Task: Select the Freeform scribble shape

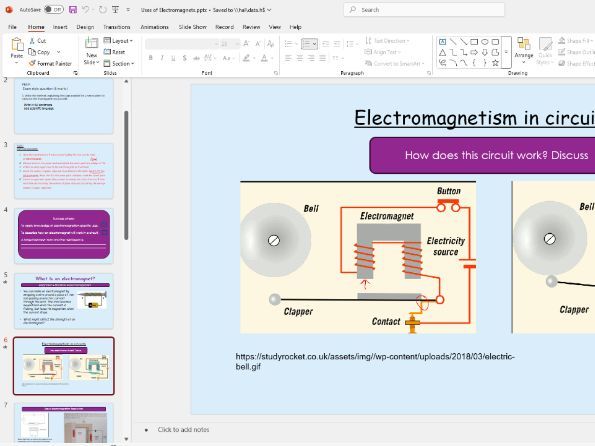Action: 442,63
